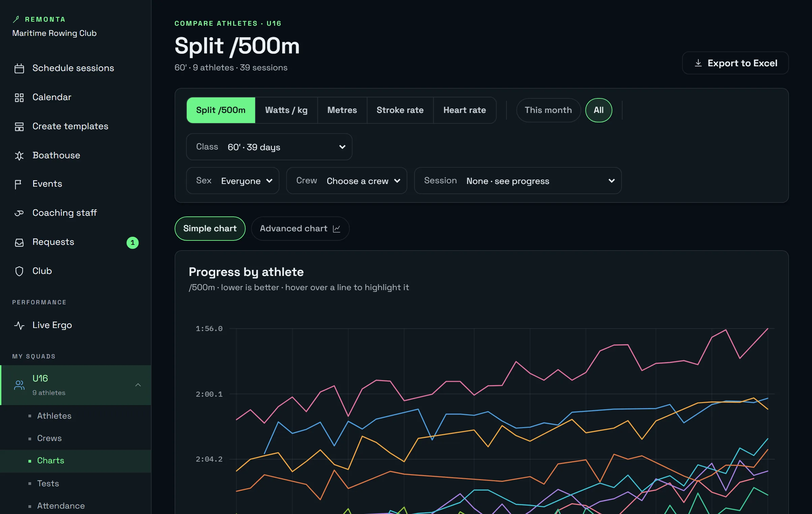Select the Heart rate metric tab
Screen dimensions: 812x514
point(465,110)
